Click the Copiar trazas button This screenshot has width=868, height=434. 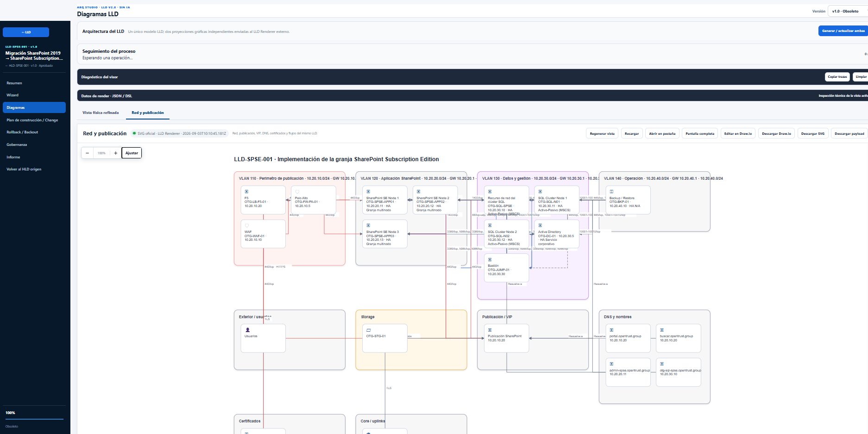coord(837,77)
